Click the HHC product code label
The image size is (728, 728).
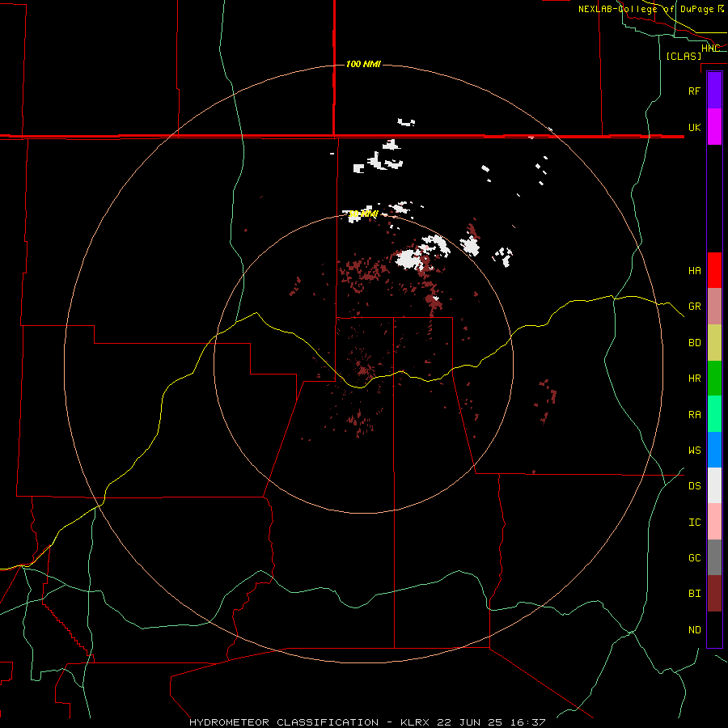[x=710, y=49]
